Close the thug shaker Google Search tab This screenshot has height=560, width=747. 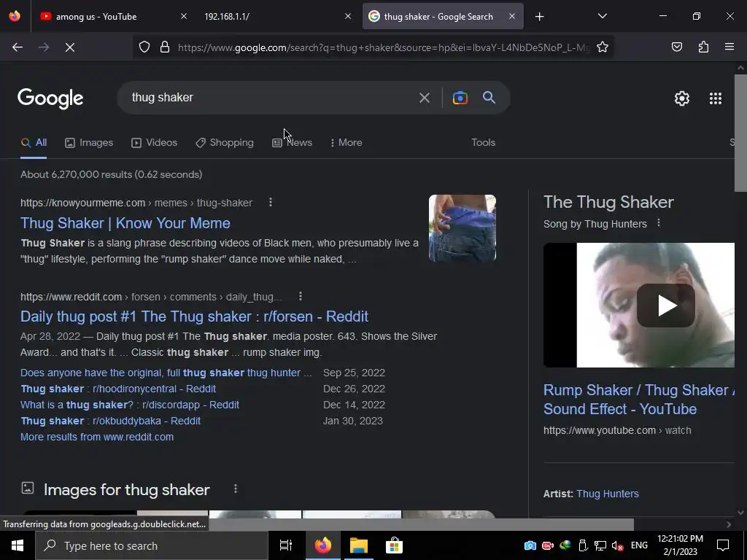(511, 16)
